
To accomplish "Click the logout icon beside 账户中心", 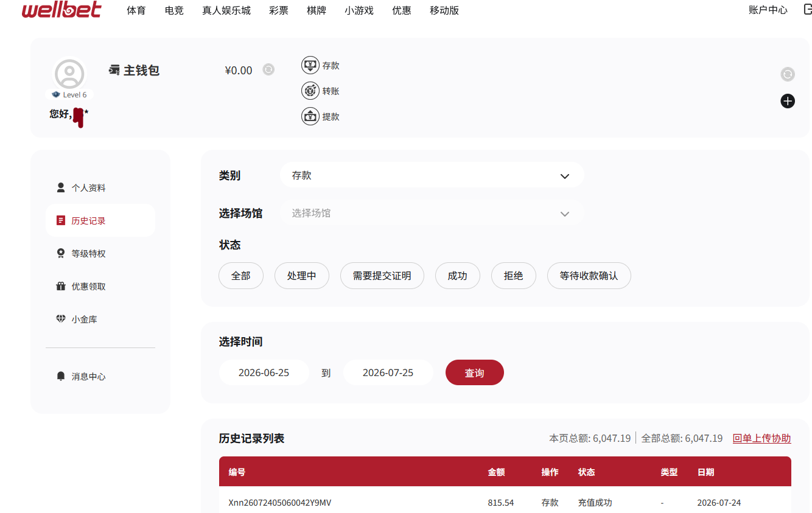I will [x=808, y=9].
